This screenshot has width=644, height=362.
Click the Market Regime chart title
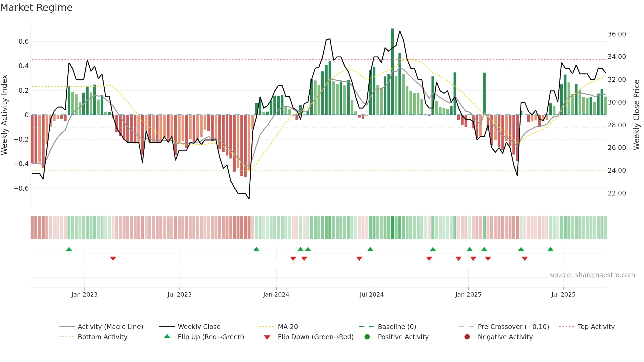pos(36,8)
